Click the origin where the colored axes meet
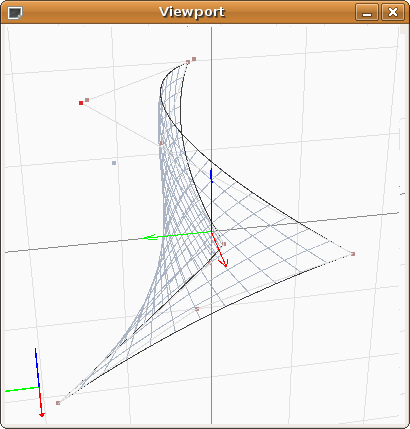 [211, 231]
